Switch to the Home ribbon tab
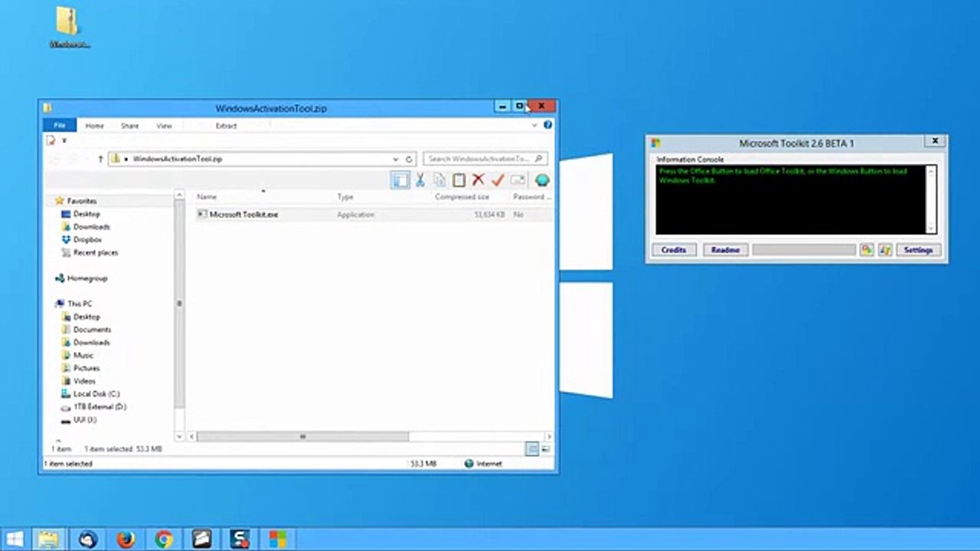Image resolution: width=980 pixels, height=551 pixels. (x=95, y=126)
